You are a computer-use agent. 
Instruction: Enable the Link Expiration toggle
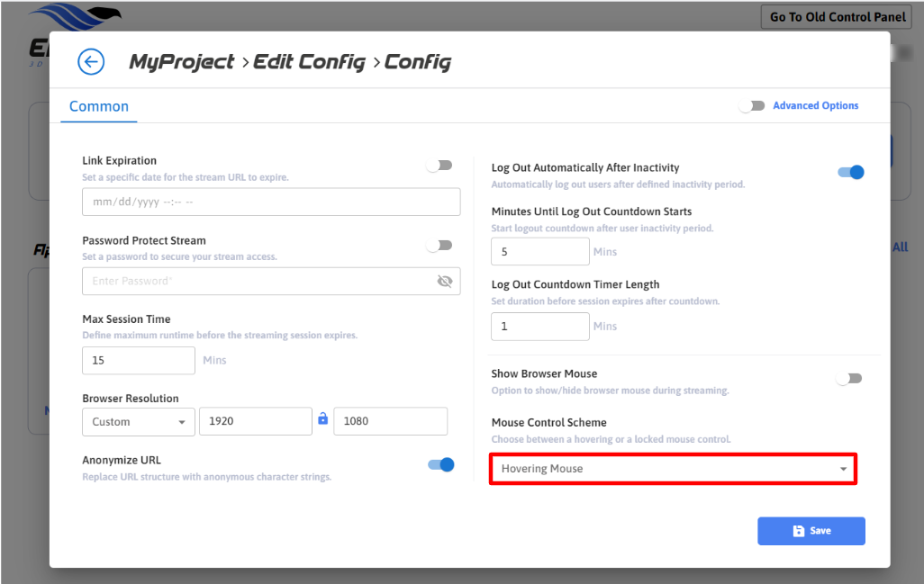(439, 166)
